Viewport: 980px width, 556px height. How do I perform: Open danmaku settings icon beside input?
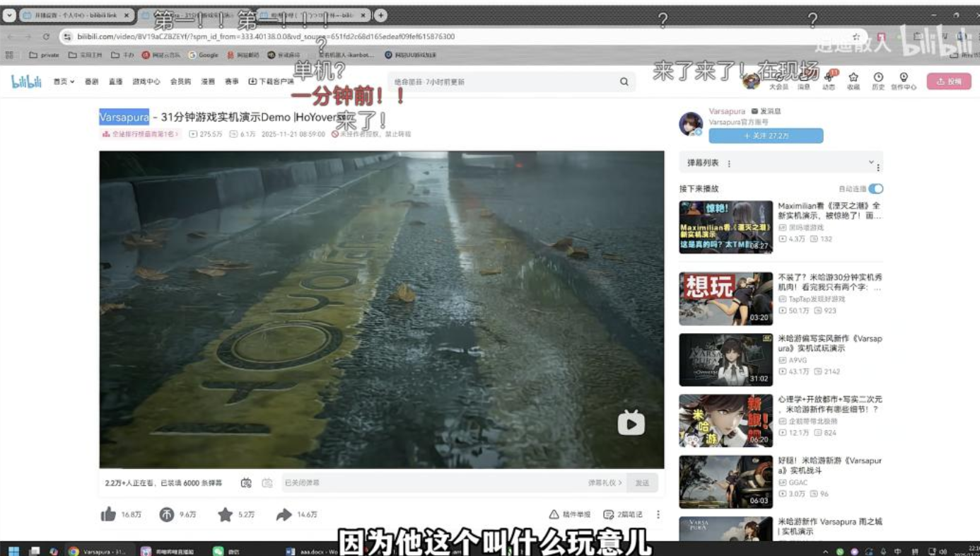(x=267, y=482)
